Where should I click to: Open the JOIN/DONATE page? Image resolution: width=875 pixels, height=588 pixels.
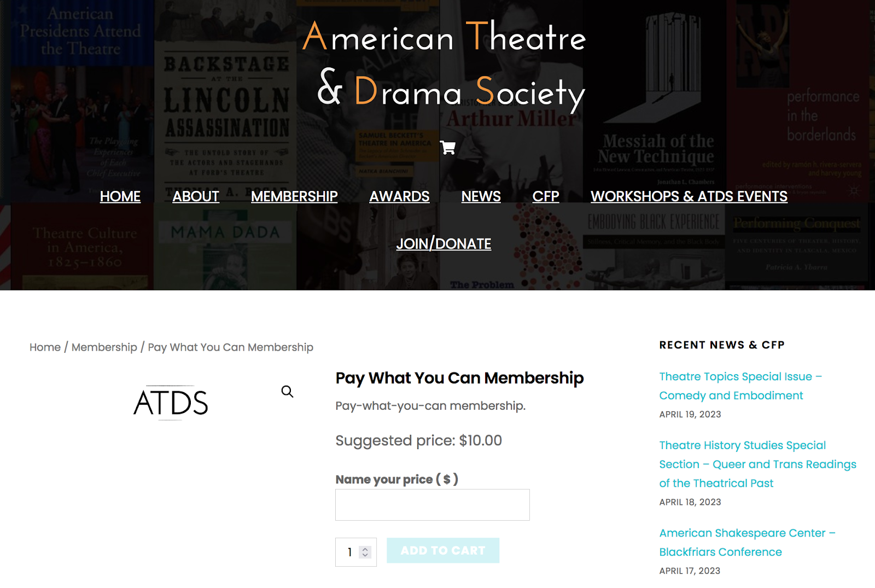(444, 243)
